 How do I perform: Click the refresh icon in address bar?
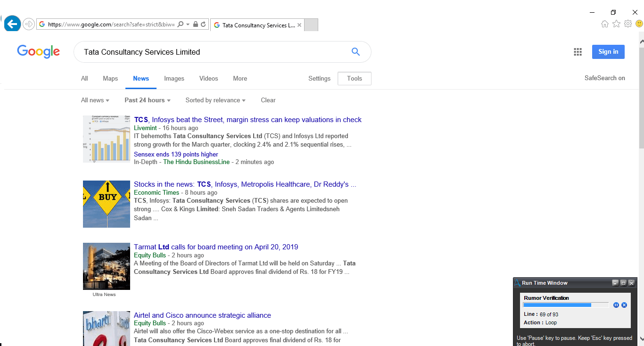tap(203, 25)
